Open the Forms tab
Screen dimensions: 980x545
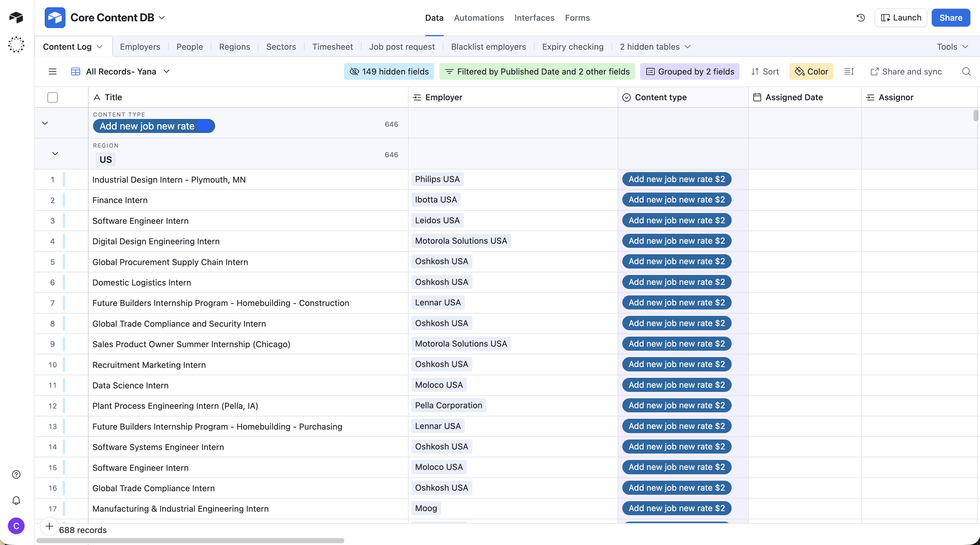coord(577,18)
